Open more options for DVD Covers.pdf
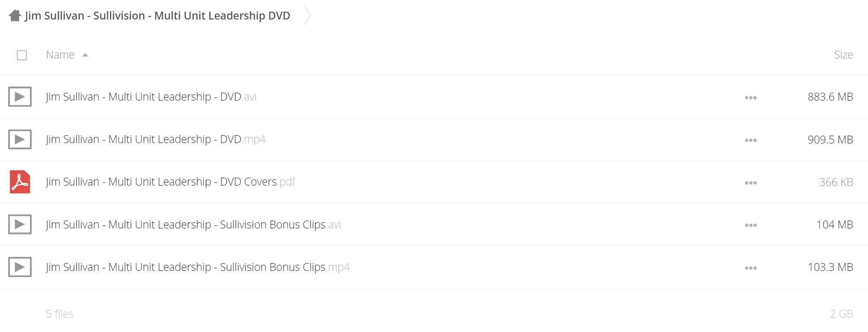 pos(751,183)
